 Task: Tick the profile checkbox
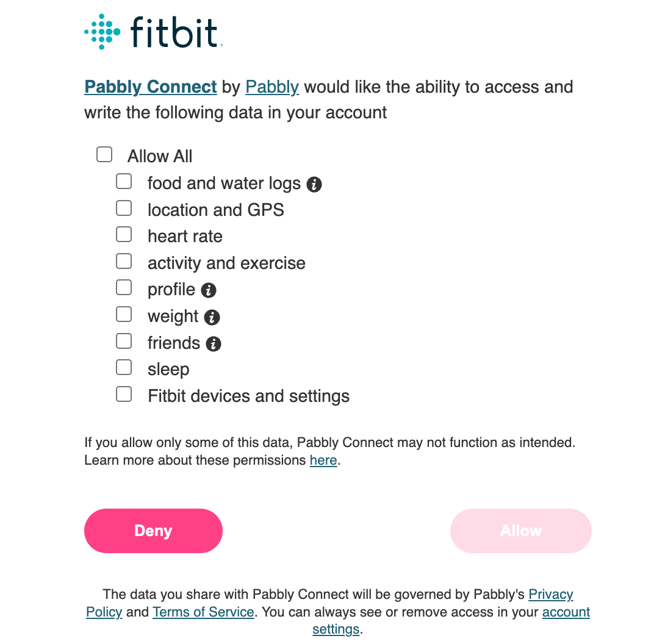[124, 287]
